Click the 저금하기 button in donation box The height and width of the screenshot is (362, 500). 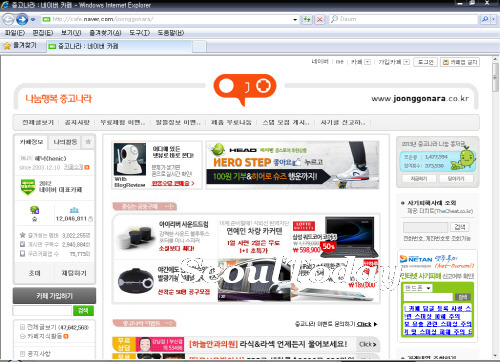click(x=419, y=179)
